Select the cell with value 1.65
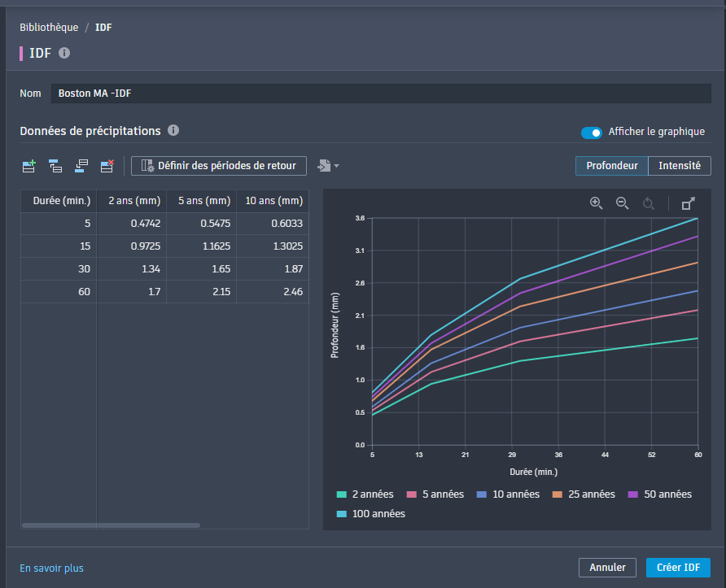The width and height of the screenshot is (726, 588). click(x=201, y=268)
